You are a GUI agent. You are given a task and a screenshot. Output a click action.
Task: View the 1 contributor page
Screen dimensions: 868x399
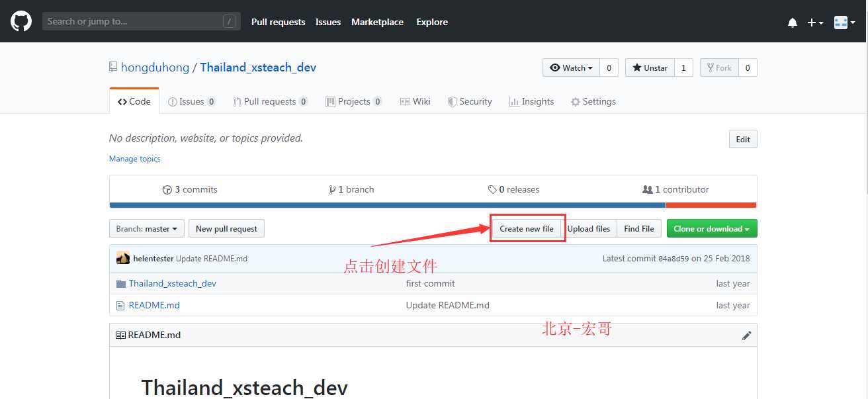[675, 189]
